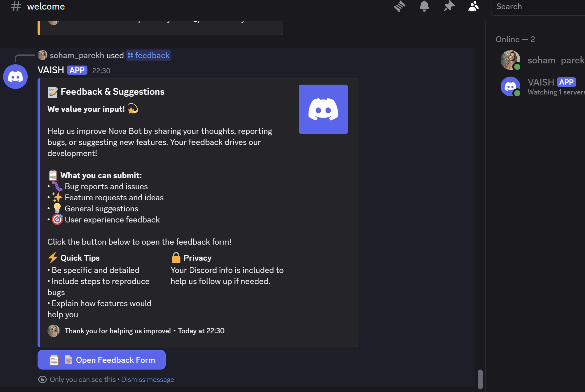Screen dimensions: 585x392
Task: Toggle the member list icon
Action: [474, 6]
